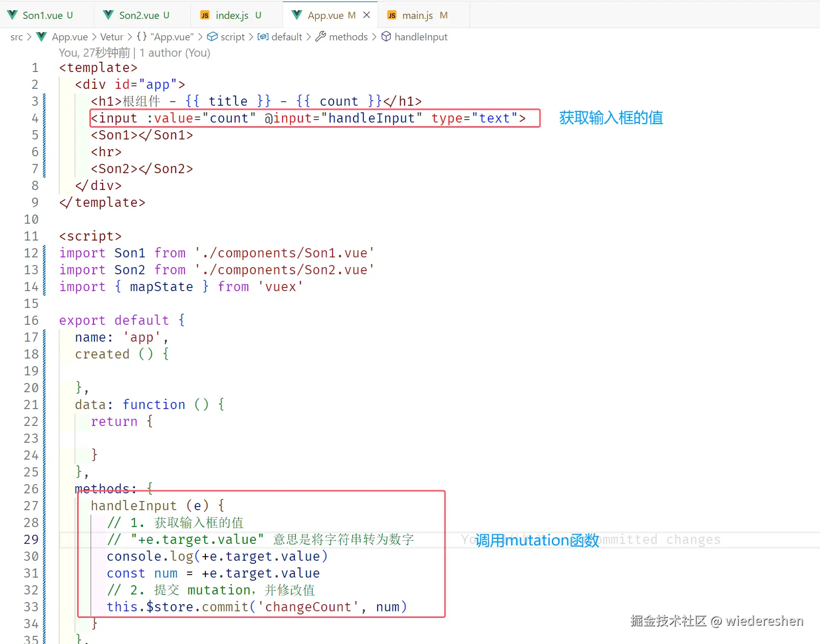Select the App.vue tab
The image size is (820, 644).
(x=331, y=15)
